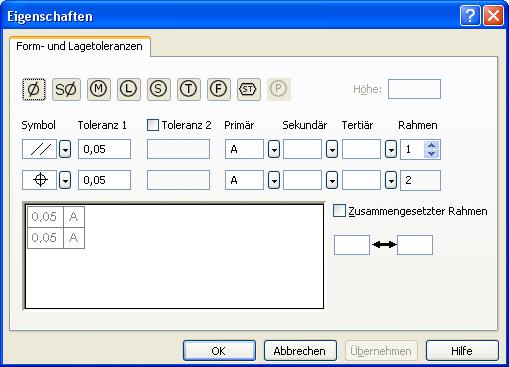Viewport: 509px width, 367px height.
Task: Tick the Zusammengesetzter Rahmen checkbox
Action: [x=339, y=211]
